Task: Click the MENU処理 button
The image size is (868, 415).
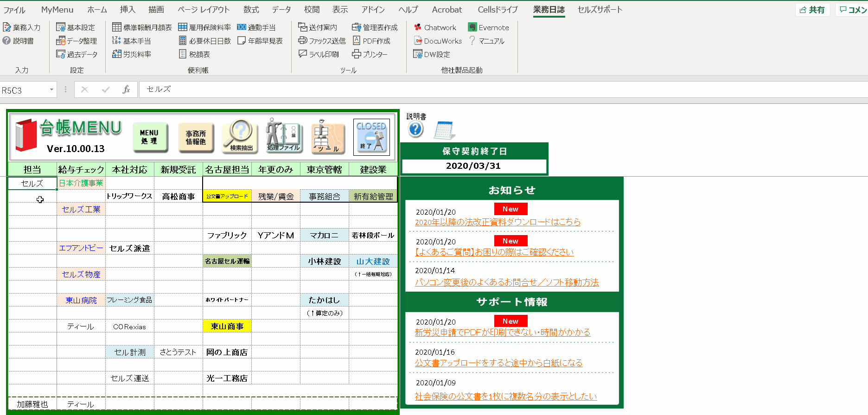Action: [x=150, y=137]
